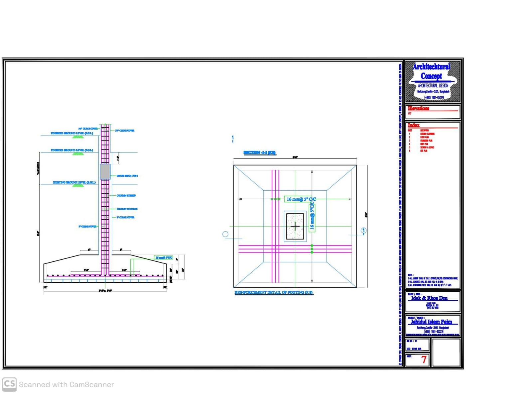Click the Jahidul Islam Faim architect link
The width and height of the screenshot is (532, 394).
(x=432, y=322)
